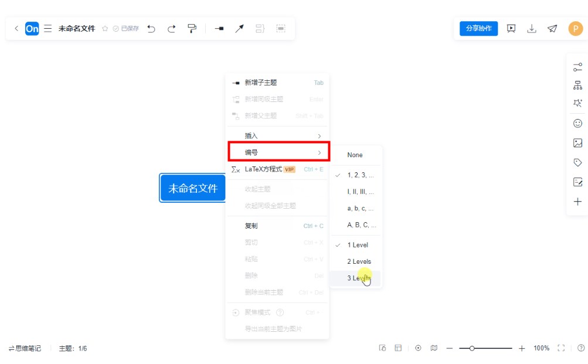Viewport: 588px width, 364px height.
Task: Click the 分享协作 button
Action: [x=478, y=28]
